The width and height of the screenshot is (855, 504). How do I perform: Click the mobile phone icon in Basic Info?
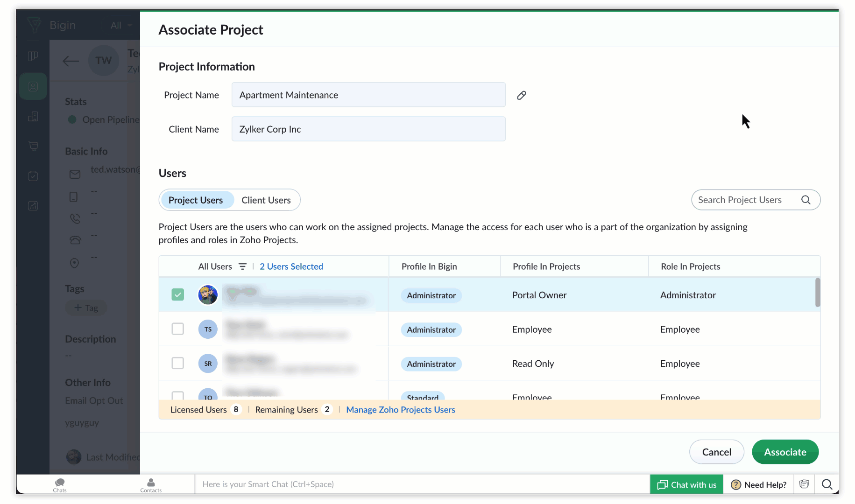74,197
